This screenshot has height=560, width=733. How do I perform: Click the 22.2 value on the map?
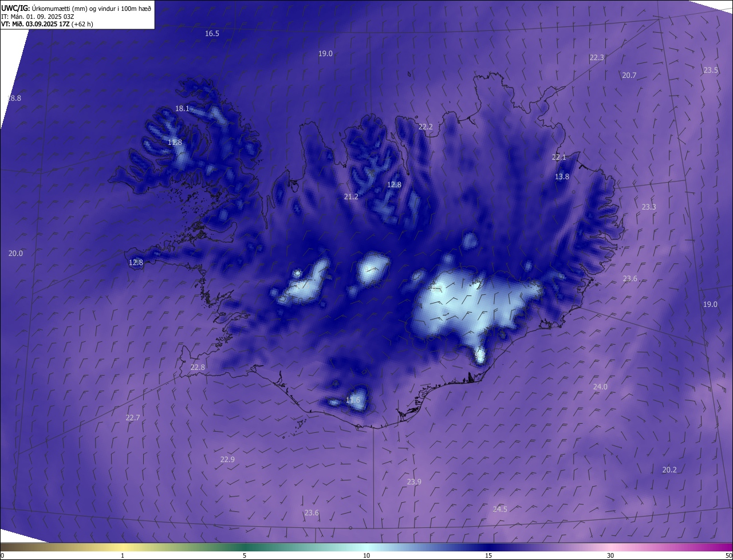[425, 127]
